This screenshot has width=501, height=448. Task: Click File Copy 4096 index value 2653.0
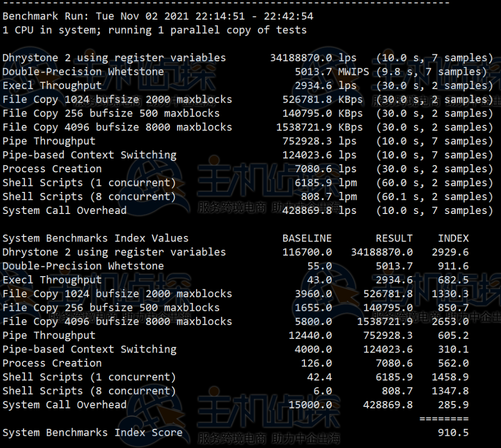[x=450, y=322]
